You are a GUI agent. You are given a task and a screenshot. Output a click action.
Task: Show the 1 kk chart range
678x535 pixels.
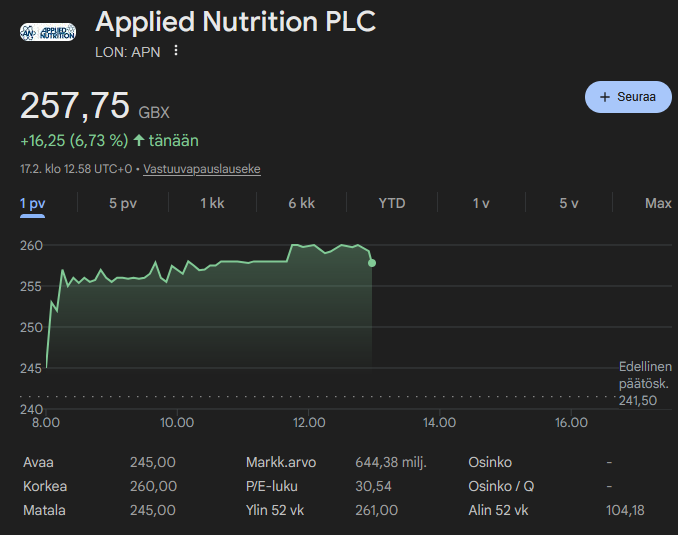(212, 203)
